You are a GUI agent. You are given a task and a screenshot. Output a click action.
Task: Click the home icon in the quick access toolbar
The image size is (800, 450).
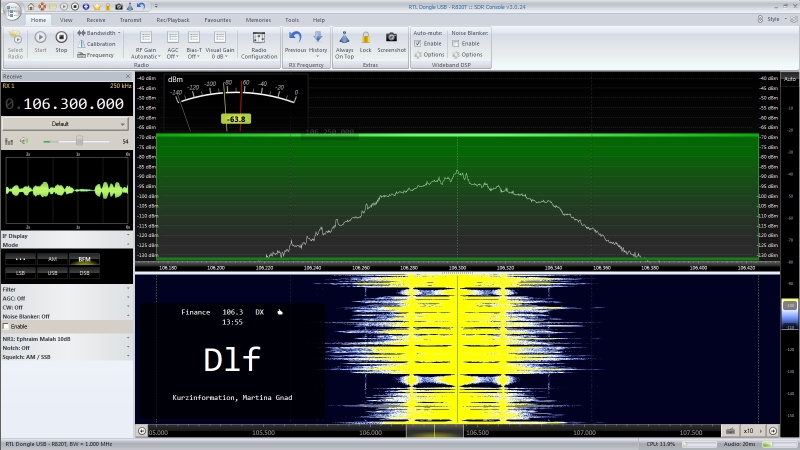point(31,7)
